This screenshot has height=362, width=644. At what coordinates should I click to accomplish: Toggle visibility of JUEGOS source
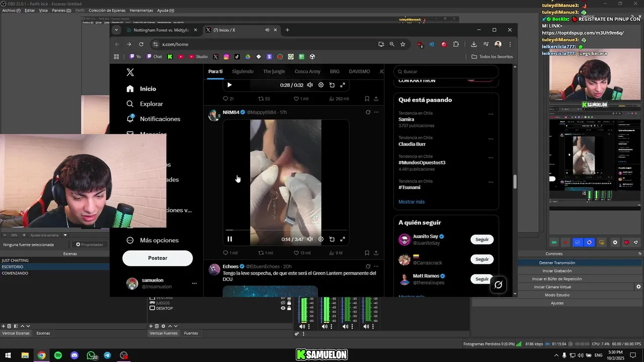(x=283, y=303)
